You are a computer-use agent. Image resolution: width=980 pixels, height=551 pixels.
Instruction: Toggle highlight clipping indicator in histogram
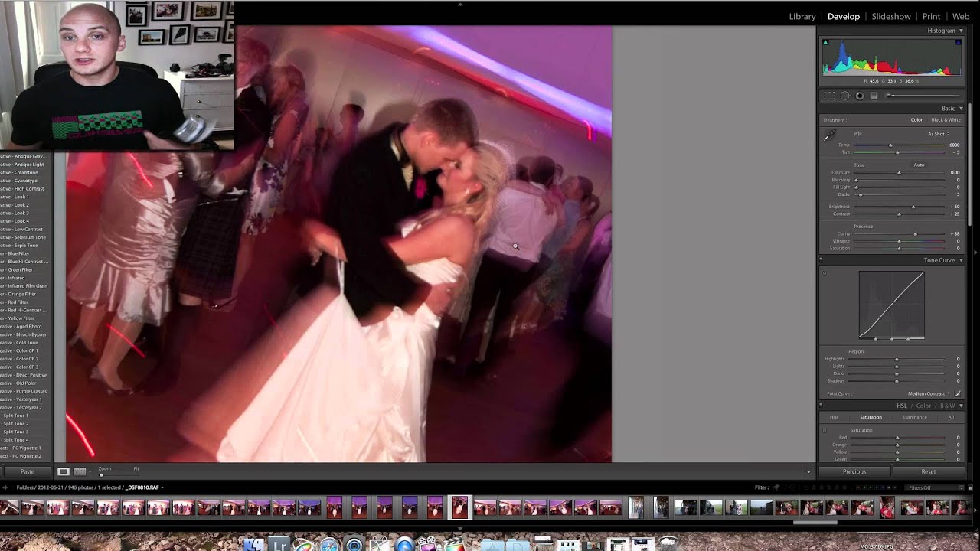coord(958,42)
